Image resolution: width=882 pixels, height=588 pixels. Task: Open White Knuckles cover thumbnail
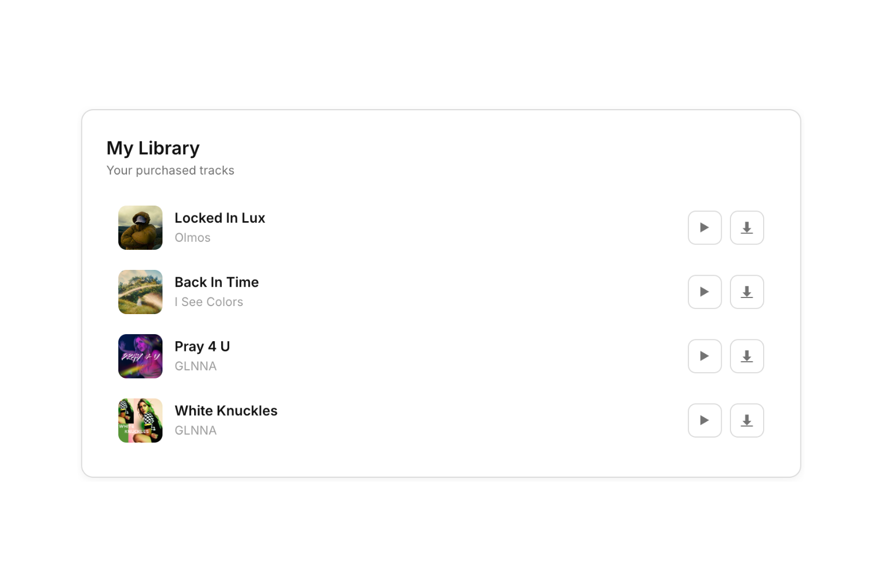point(140,420)
